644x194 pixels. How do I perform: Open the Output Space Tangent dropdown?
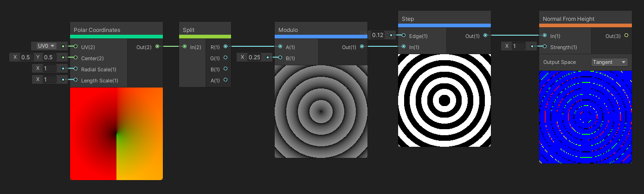coord(610,62)
